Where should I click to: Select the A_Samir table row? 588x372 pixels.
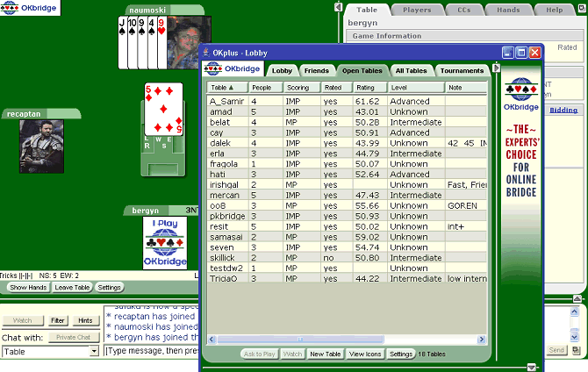pyautogui.click(x=347, y=101)
